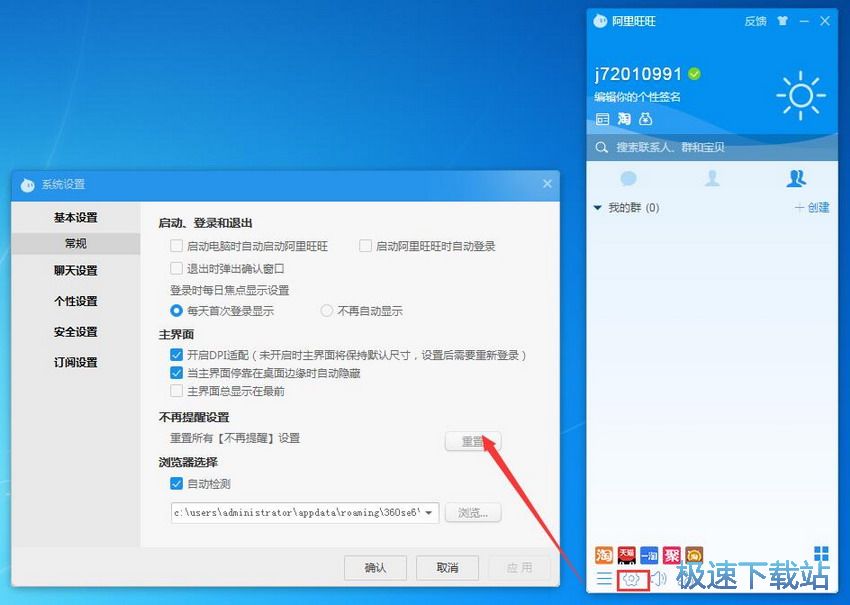The height and width of the screenshot is (605, 850).
Task: Close the 系统设置 dialog
Action: pyautogui.click(x=548, y=184)
